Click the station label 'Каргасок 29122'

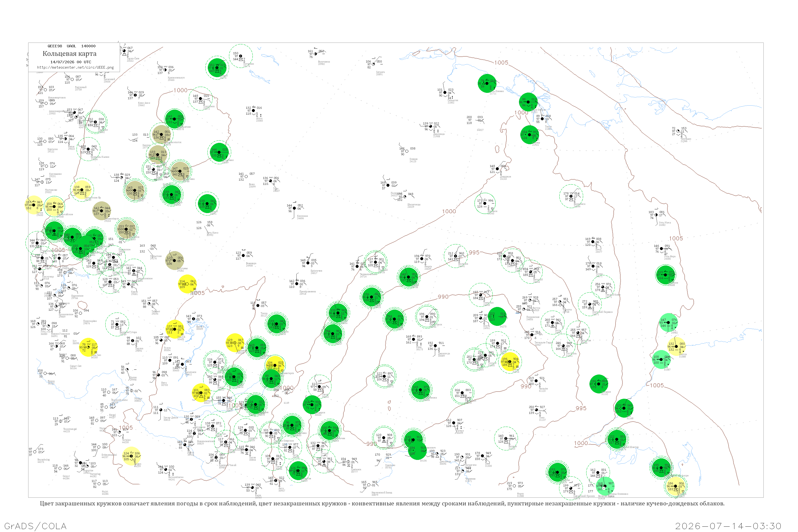click(x=53, y=150)
